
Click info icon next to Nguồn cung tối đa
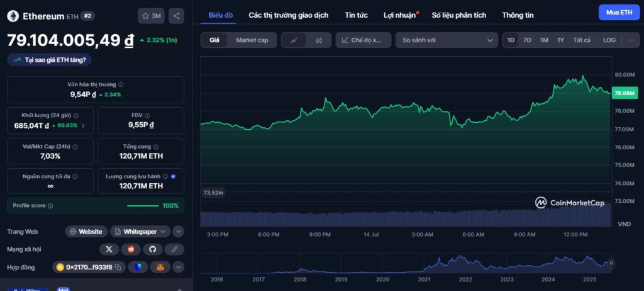(75, 176)
